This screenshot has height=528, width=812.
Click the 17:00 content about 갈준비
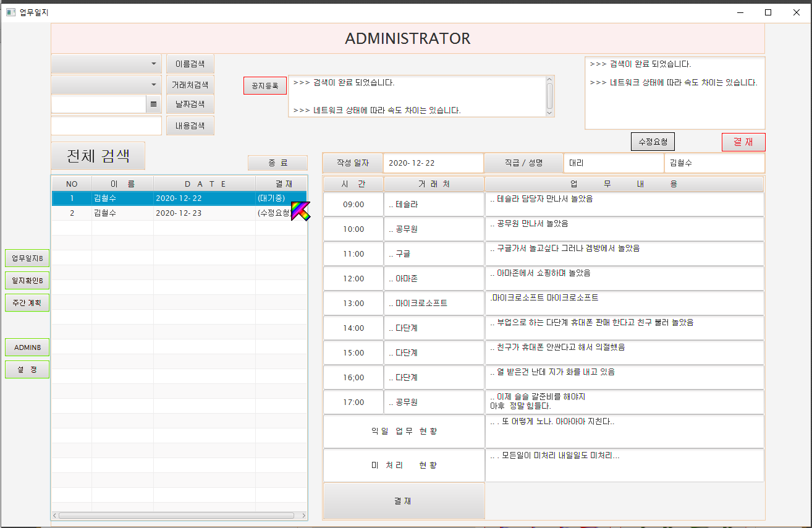pyautogui.click(x=625, y=402)
